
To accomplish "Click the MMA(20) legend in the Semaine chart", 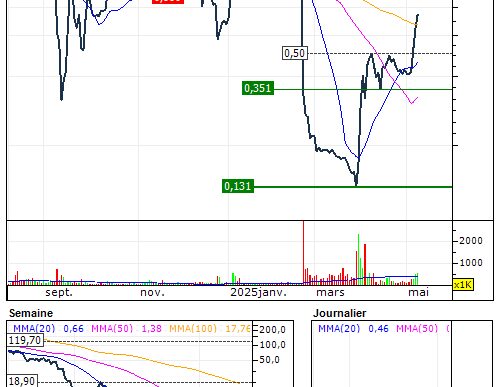I will [x=34, y=329].
